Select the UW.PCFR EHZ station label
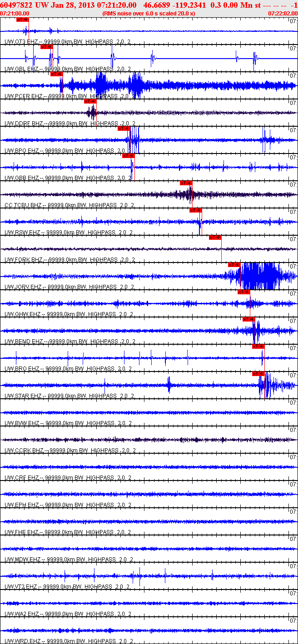This screenshot has height=644, width=298. click(24, 96)
